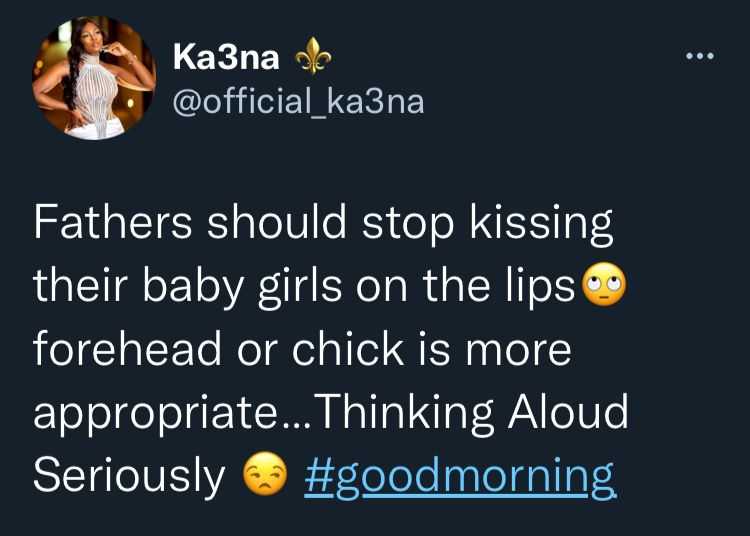
Task: Click the word "Seriously" in the tweet
Action: tap(129, 476)
